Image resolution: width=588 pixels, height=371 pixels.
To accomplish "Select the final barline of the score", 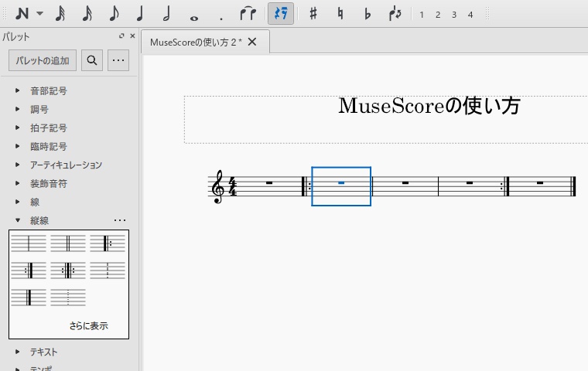I will 573,186.
